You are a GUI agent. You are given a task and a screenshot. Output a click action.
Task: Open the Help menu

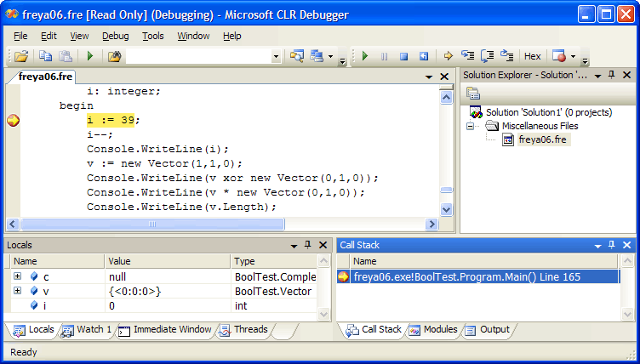231,36
